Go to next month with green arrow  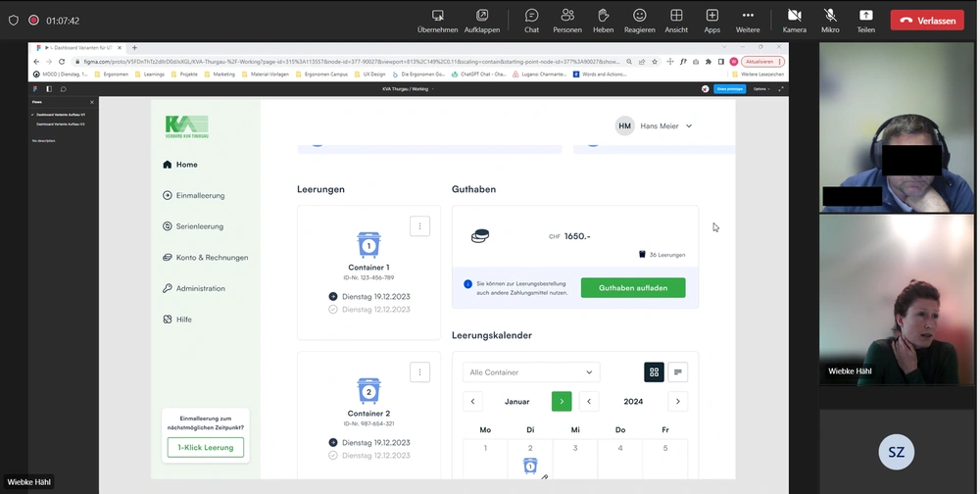coord(562,402)
